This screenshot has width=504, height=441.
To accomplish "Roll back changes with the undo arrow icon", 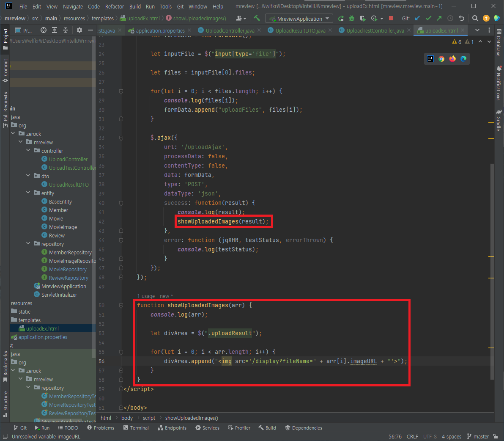I will 462,18.
